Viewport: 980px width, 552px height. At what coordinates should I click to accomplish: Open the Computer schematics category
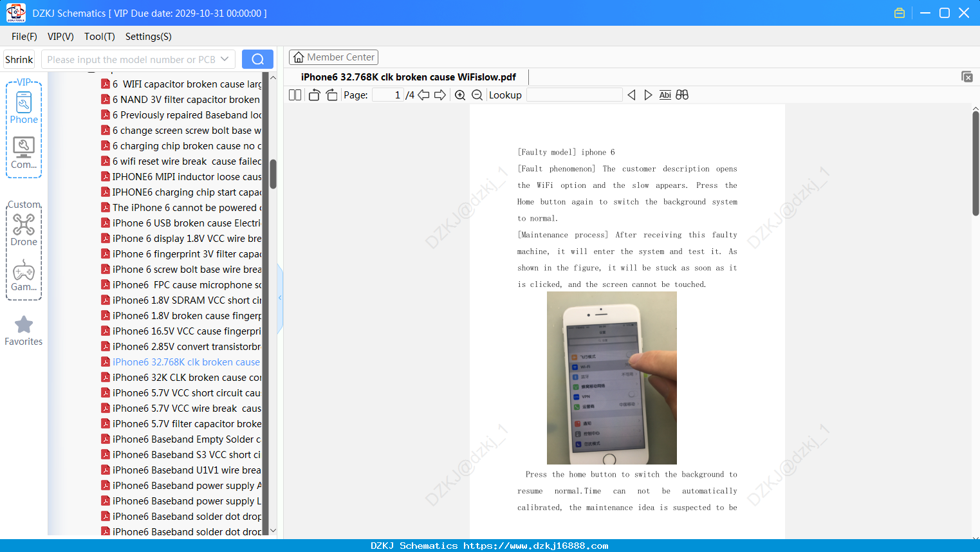coord(24,152)
